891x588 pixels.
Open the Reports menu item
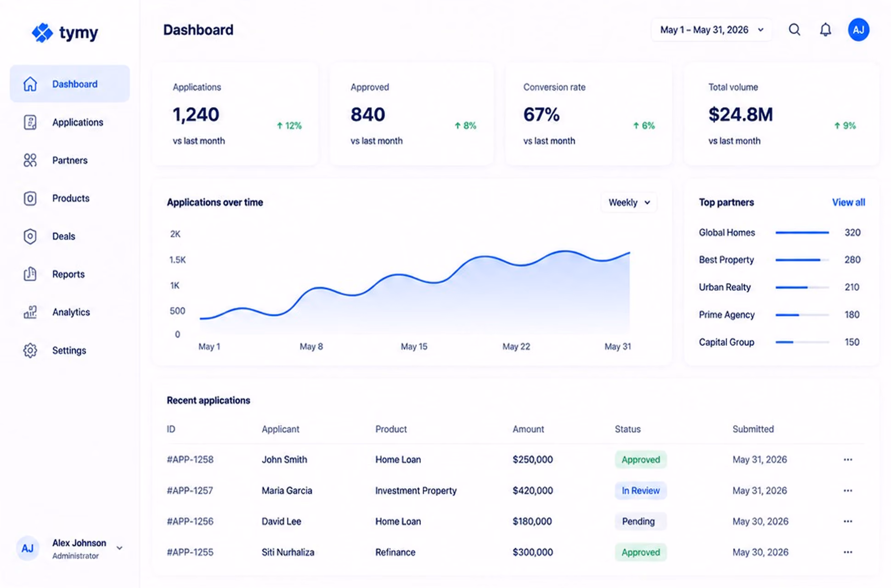70,274
